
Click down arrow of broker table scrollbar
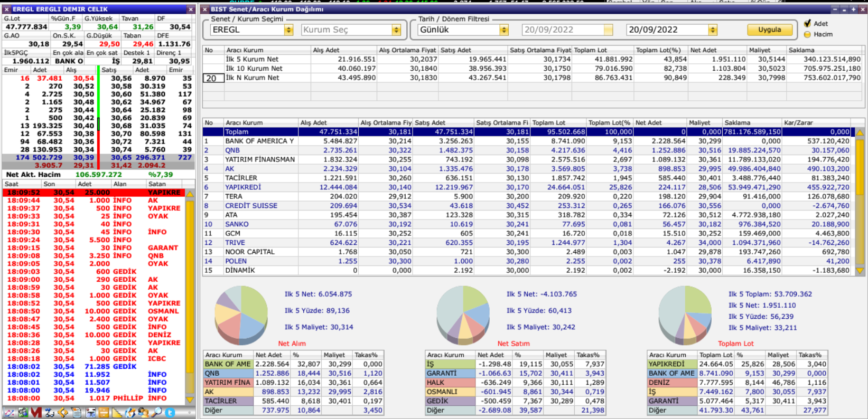[x=860, y=271]
